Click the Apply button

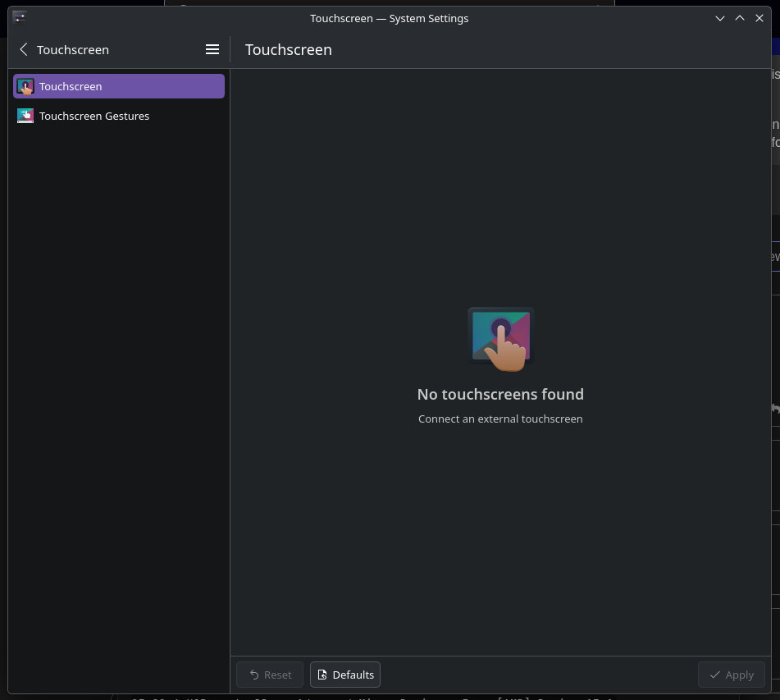(732, 675)
